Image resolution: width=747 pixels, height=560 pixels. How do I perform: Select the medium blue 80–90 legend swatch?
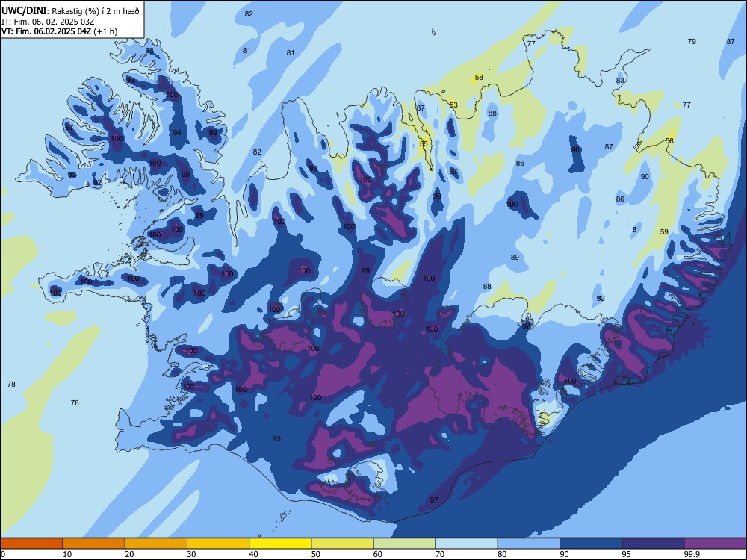pos(529,544)
